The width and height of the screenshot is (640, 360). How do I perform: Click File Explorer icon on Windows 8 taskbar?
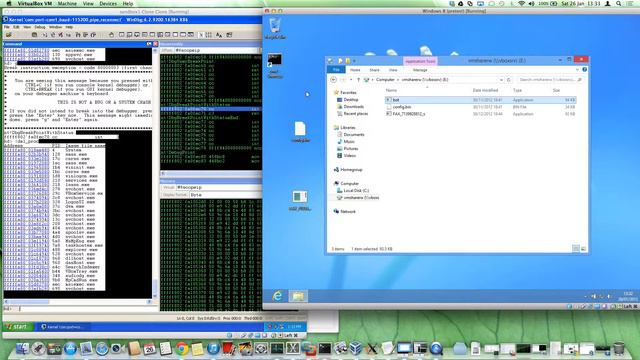[x=298, y=296]
